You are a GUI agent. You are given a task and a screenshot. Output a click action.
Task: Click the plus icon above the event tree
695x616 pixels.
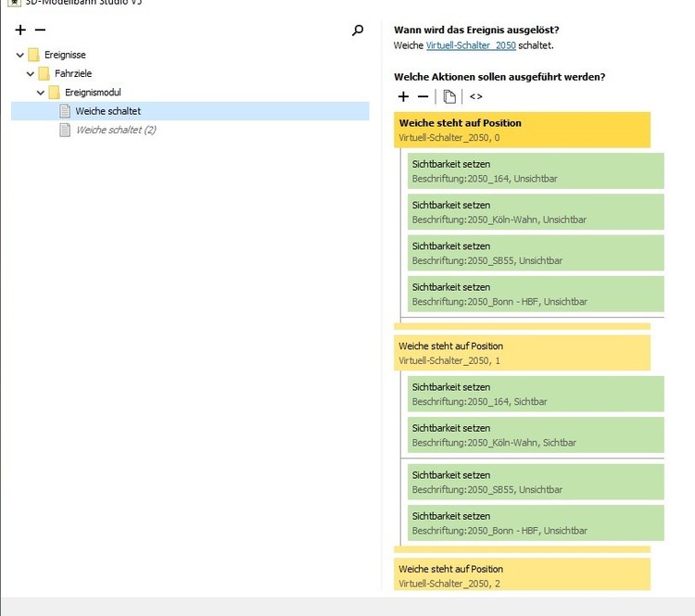click(21, 31)
